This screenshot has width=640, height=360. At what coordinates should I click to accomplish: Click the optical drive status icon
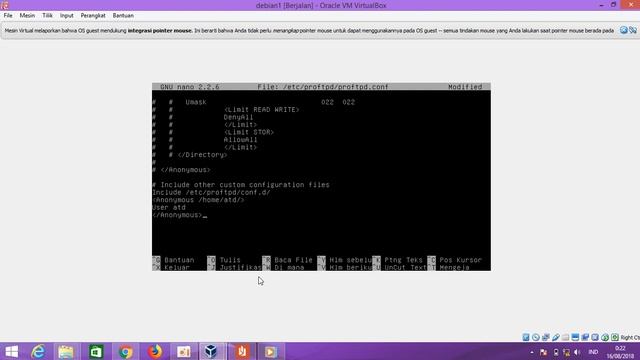click(x=536, y=337)
